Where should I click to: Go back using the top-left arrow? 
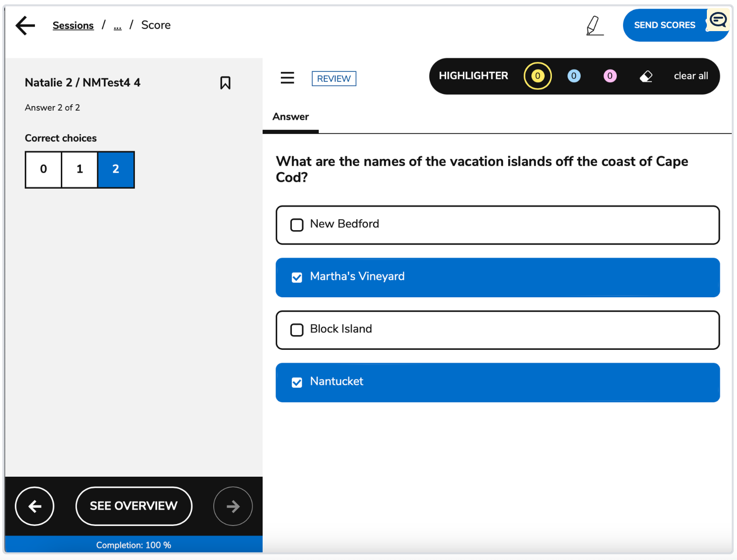(x=25, y=25)
